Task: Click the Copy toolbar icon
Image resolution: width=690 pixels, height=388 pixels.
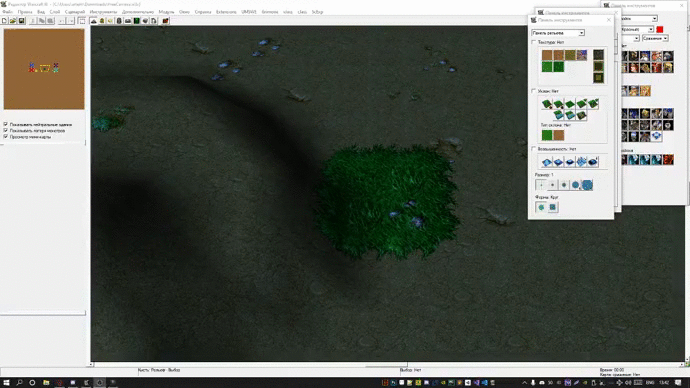Action: [x=42, y=21]
